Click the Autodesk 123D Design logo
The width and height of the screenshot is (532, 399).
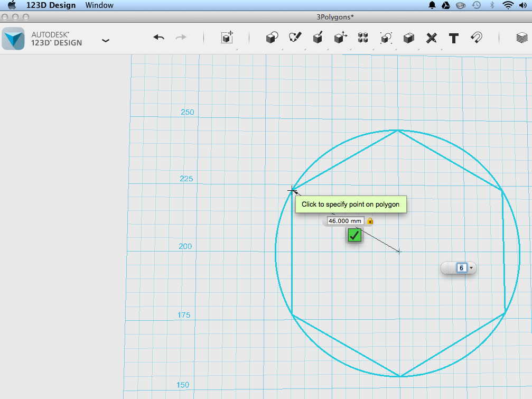tap(13, 39)
